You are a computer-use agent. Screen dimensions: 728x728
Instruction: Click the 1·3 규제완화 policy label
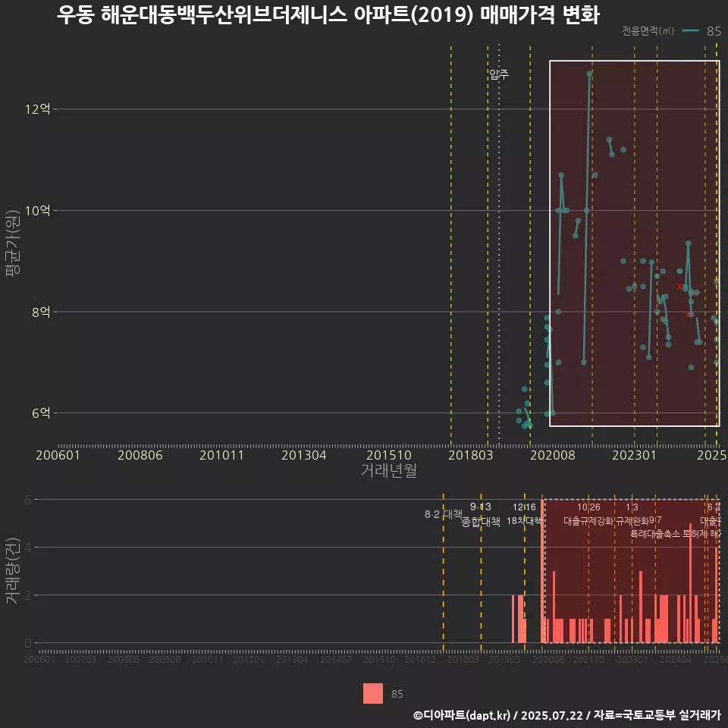[x=632, y=514]
